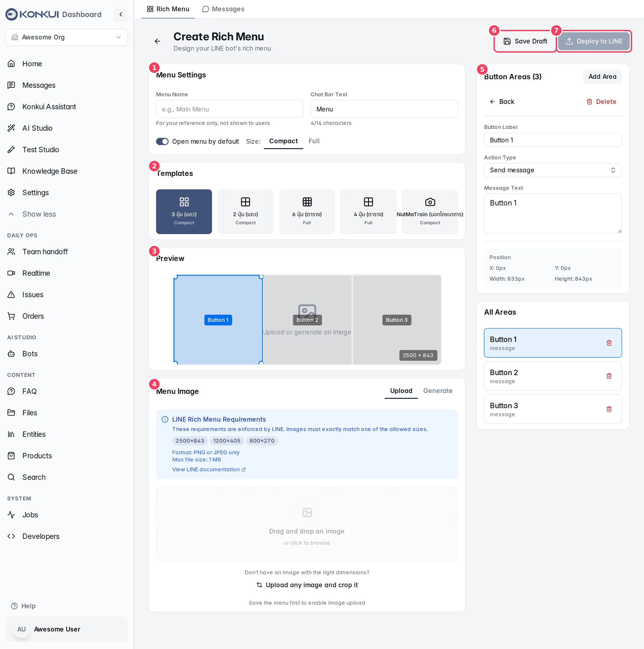Select the 2-button row compact template
This screenshot has height=649, width=644.
click(246, 212)
